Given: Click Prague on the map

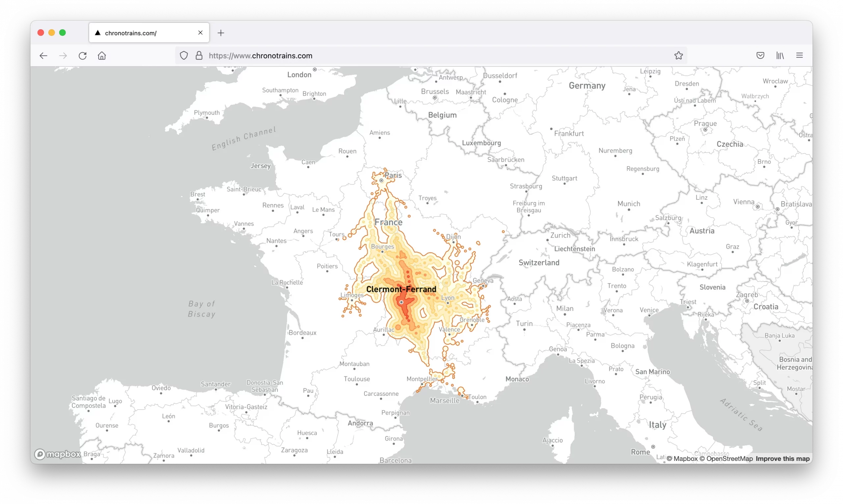Looking at the screenshot, I should (705, 123).
